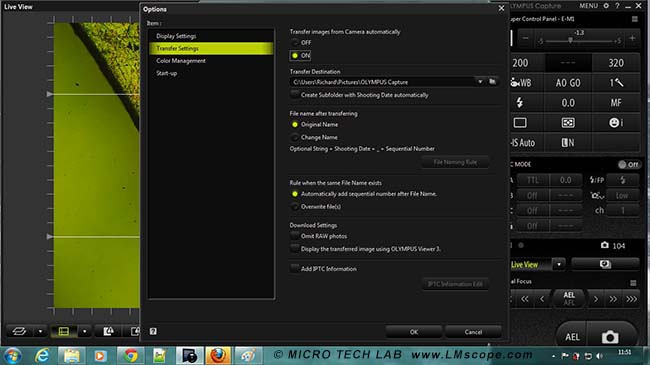
Task: Open LN image quality setting
Action: coord(568,143)
